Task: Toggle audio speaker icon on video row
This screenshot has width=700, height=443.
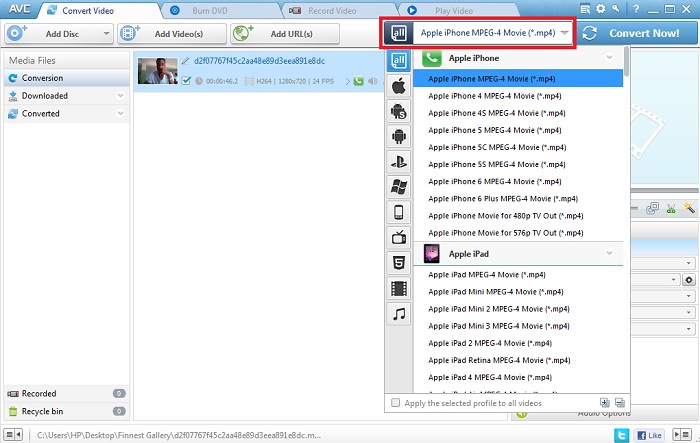Action: [x=373, y=81]
